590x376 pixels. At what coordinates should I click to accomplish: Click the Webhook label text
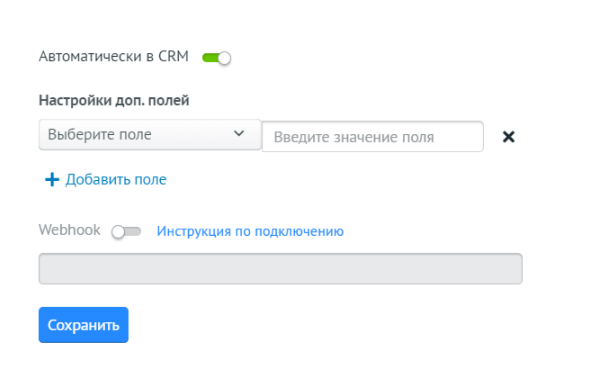[x=70, y=230]
